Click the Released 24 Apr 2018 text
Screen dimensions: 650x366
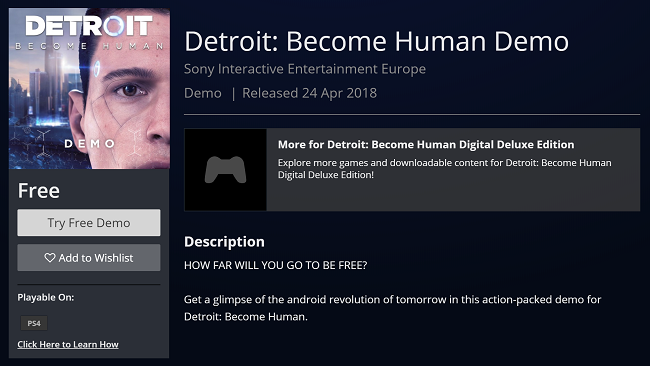point(309,93)
